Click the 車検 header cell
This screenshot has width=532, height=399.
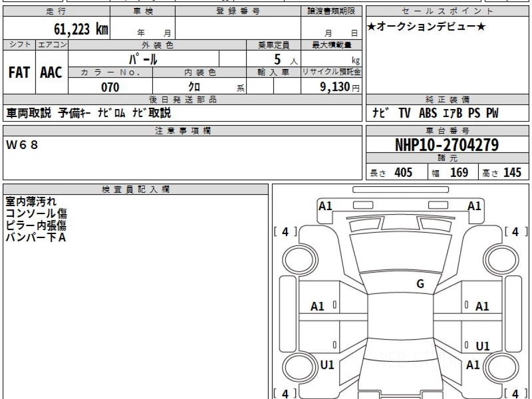143,12
